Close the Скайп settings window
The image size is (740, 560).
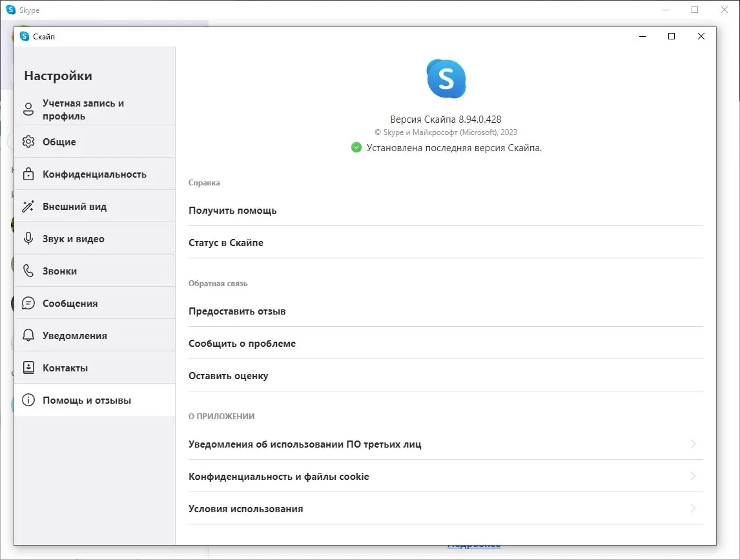(701, 36)
